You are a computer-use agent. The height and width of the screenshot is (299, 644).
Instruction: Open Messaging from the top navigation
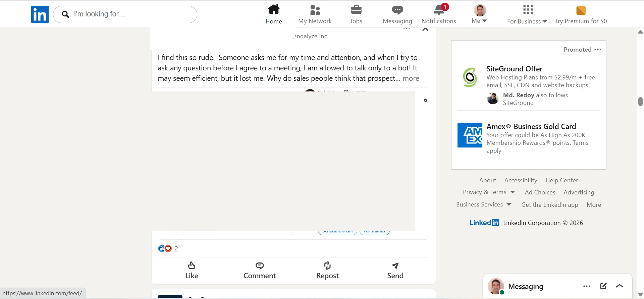tap(397, 14)
